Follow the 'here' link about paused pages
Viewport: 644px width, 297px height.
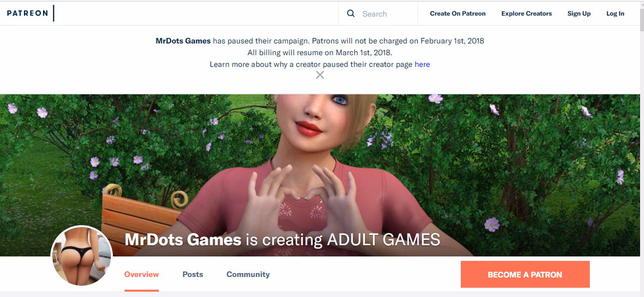pyautogui.click(x=422, y=64)
